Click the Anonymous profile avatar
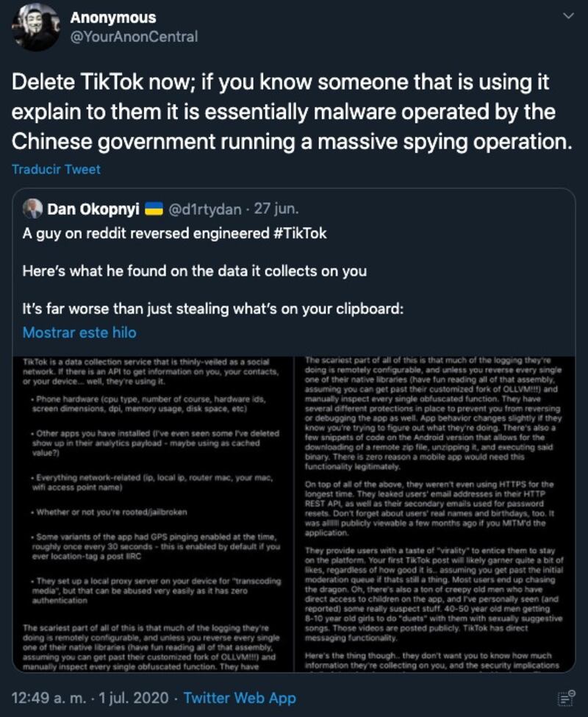This screenshot has width=588, height=717. pyautogui.click(x=36, y=27)
